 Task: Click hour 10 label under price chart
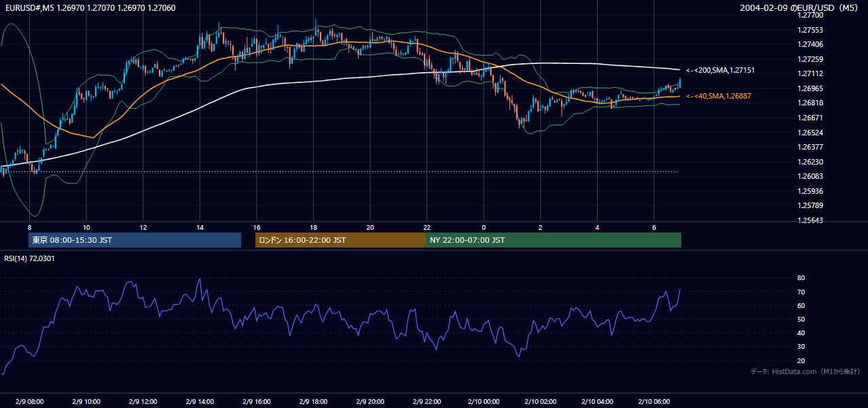click(86, 227)
